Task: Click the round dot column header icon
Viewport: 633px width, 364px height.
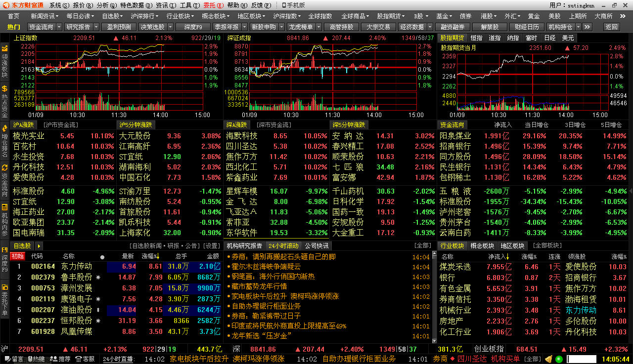Action: click(102, 257)
